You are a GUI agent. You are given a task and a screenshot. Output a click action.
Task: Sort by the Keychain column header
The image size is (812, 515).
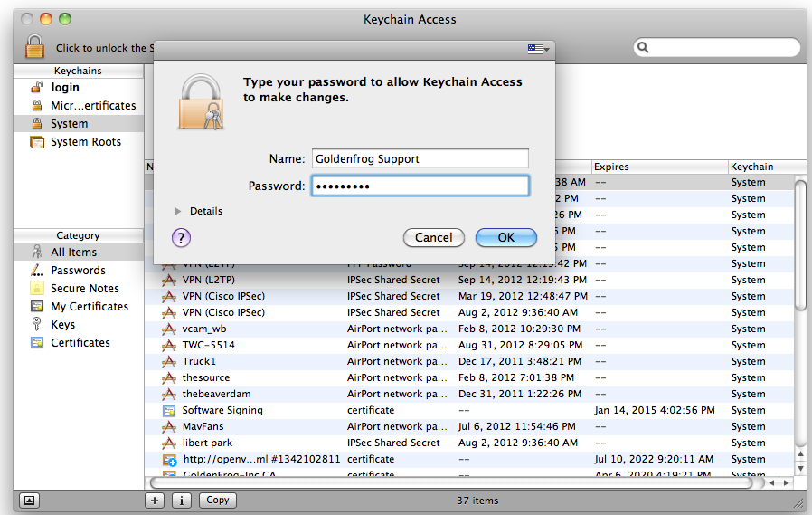(x=768, y=167)
